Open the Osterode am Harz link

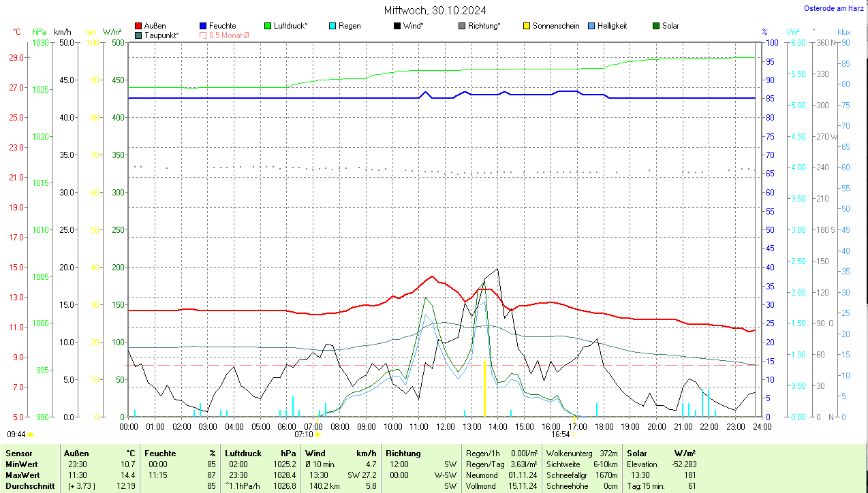833,8
